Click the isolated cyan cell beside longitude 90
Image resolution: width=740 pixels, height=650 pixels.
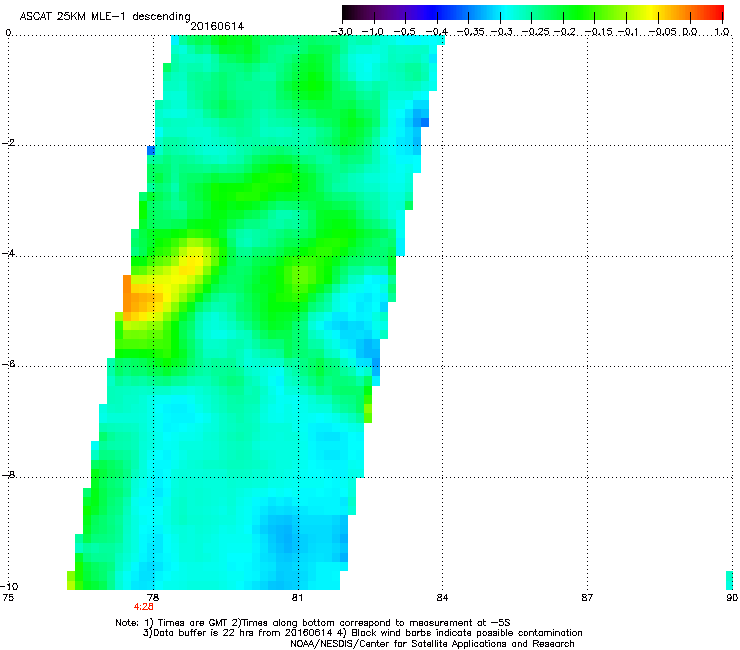point(729,580)
